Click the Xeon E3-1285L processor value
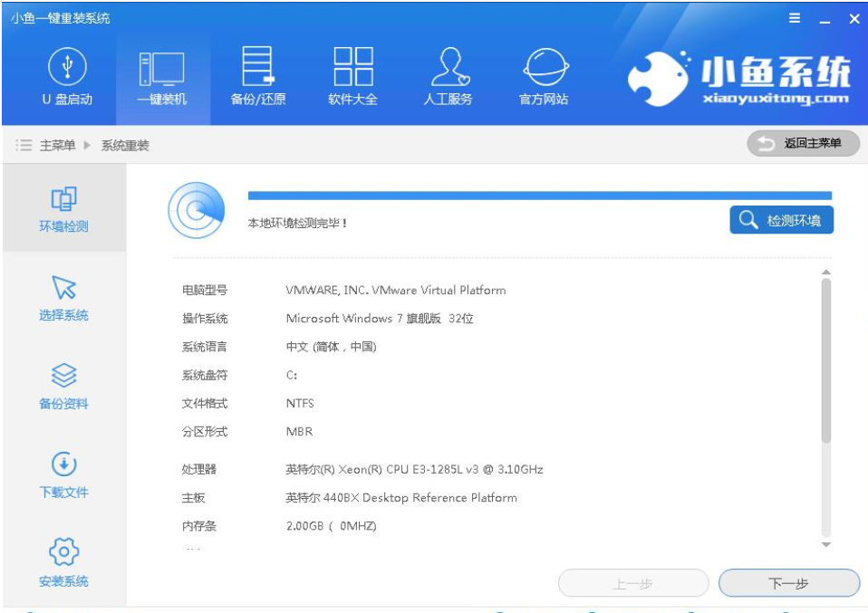868x613 pixels. click(x=414, y=469)
